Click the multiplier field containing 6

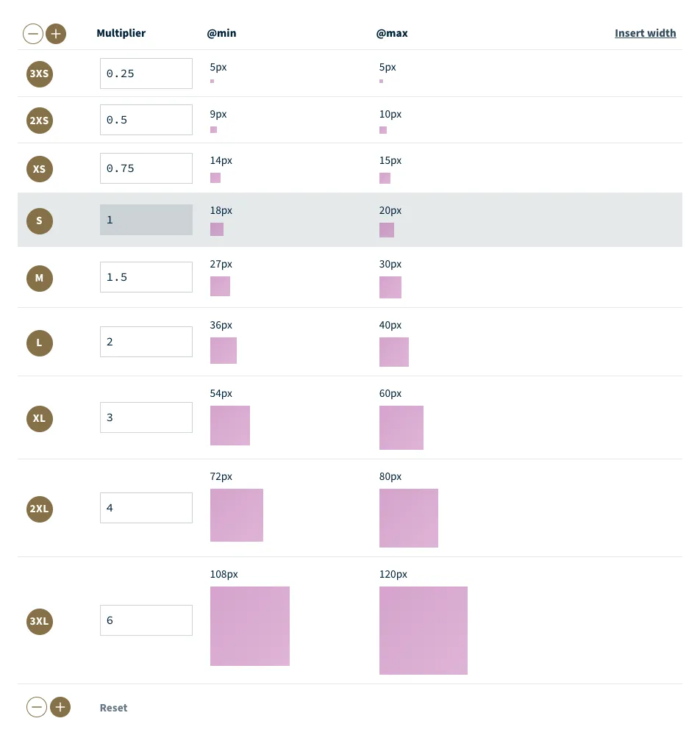coord(146,620)
